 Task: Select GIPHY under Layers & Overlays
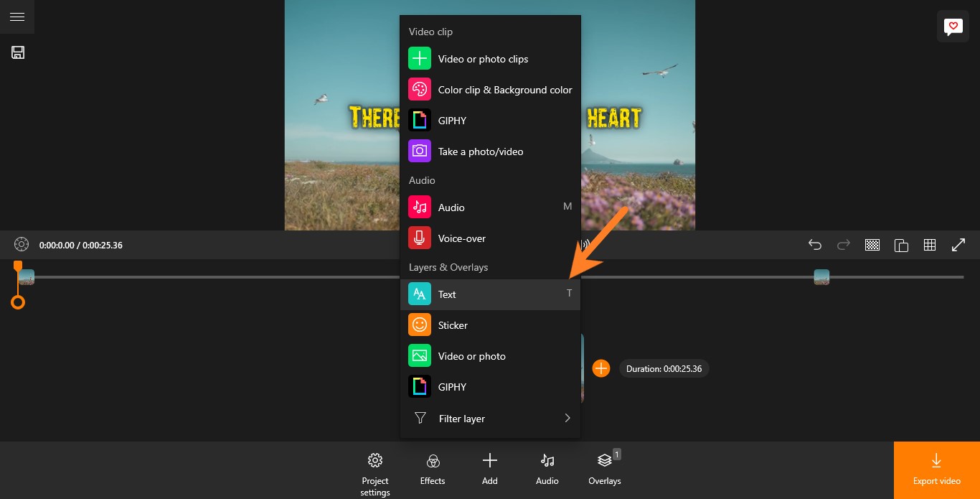point(490,387)
